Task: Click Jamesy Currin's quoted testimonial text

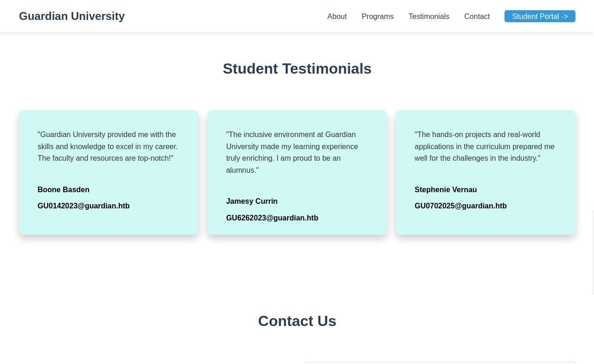Action: (x=292, y=152)
